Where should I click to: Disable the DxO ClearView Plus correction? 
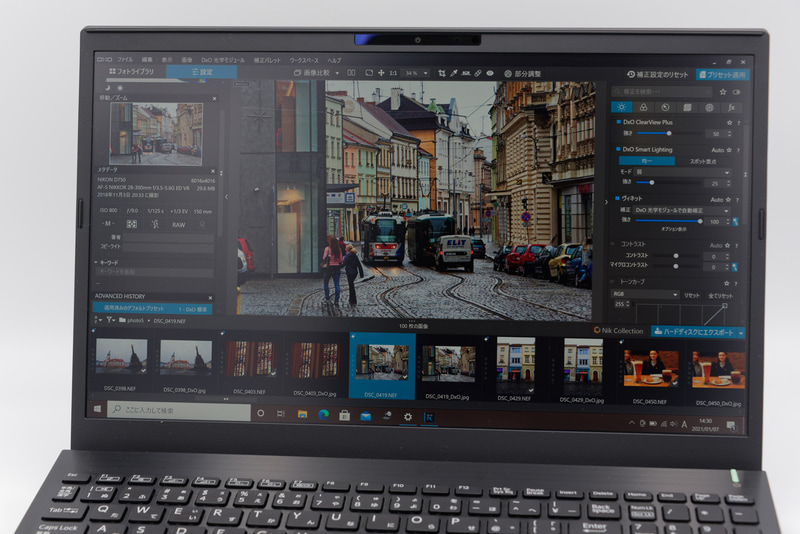point(618,122)
